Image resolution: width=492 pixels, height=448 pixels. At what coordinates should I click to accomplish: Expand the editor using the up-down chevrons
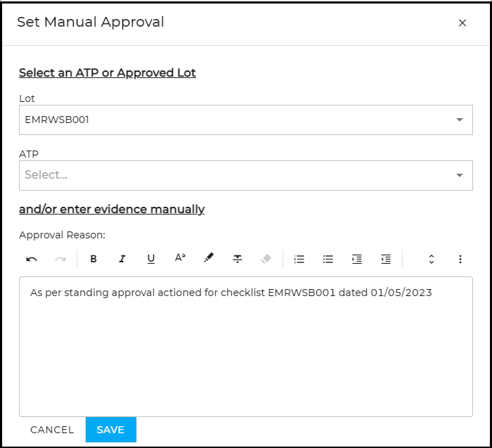432,259
